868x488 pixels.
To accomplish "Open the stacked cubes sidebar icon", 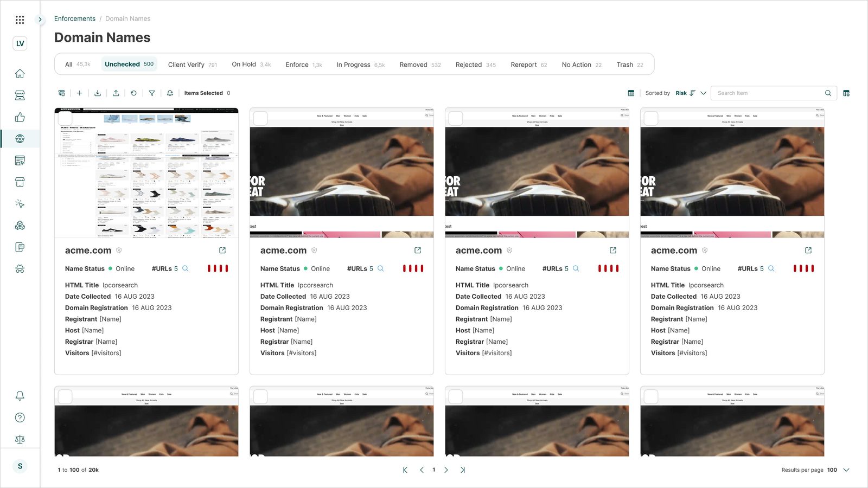I will coord(20,226).
